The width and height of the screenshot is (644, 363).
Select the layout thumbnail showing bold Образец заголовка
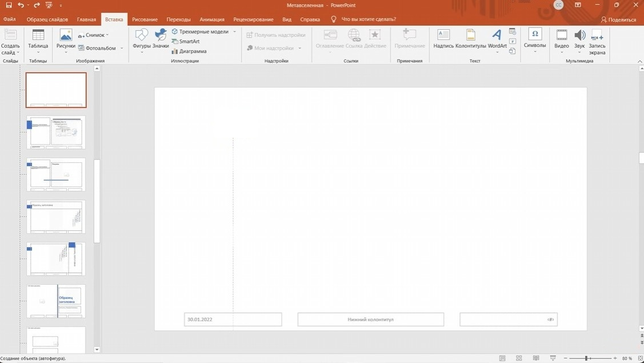point(56,301)
